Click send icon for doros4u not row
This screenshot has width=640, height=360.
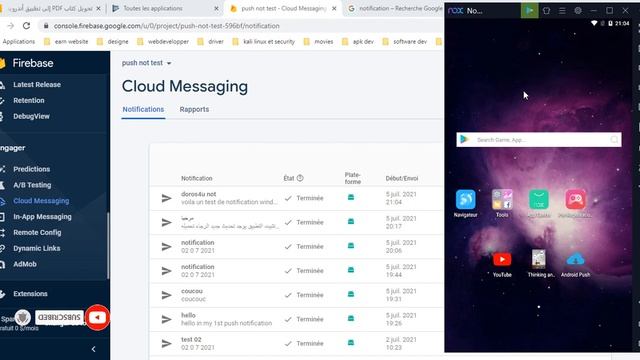(x=167, y=198)
